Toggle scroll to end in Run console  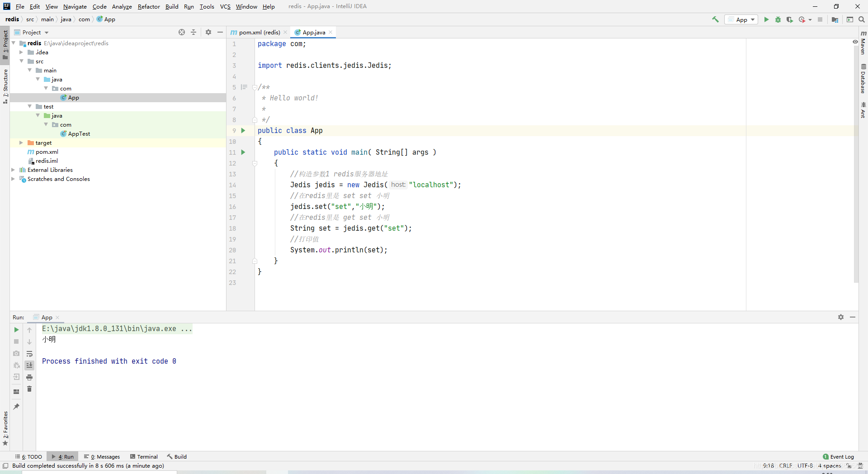[x=29, y=365]
